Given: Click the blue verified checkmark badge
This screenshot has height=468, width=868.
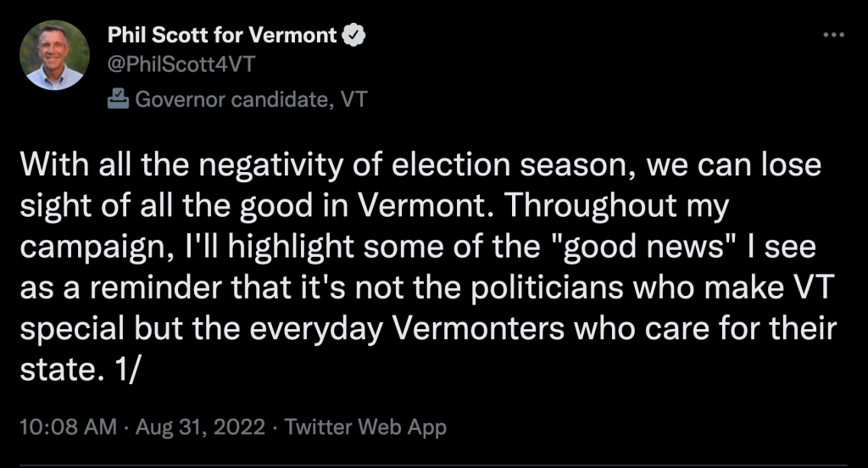Looking at the screenshot, I should point(353,36).
